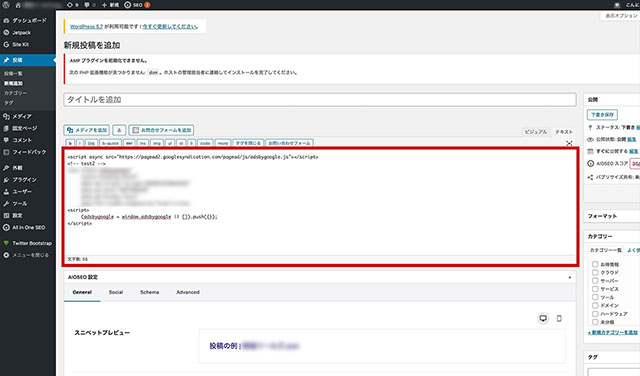Edit すぐに公開する schedule via 編集 link

pos(633,151)
